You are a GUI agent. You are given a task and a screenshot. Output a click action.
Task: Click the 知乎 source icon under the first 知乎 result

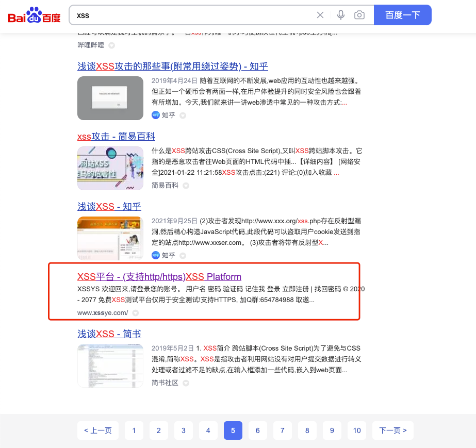tap(156, 115)
